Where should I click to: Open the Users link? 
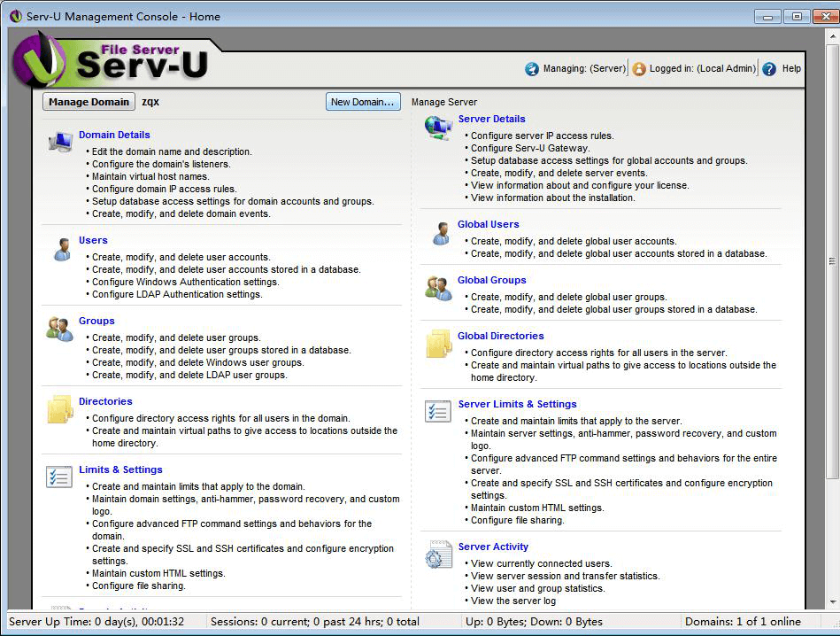[x=93, y=240]
